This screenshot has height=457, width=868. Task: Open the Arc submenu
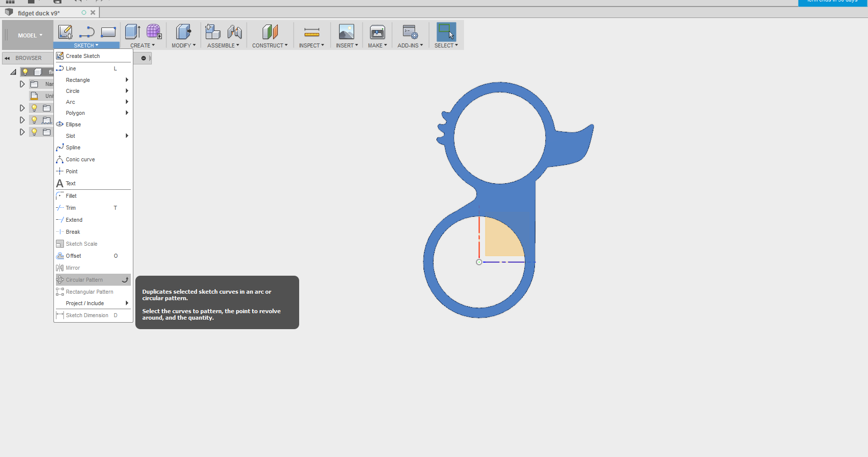[93, 102]
